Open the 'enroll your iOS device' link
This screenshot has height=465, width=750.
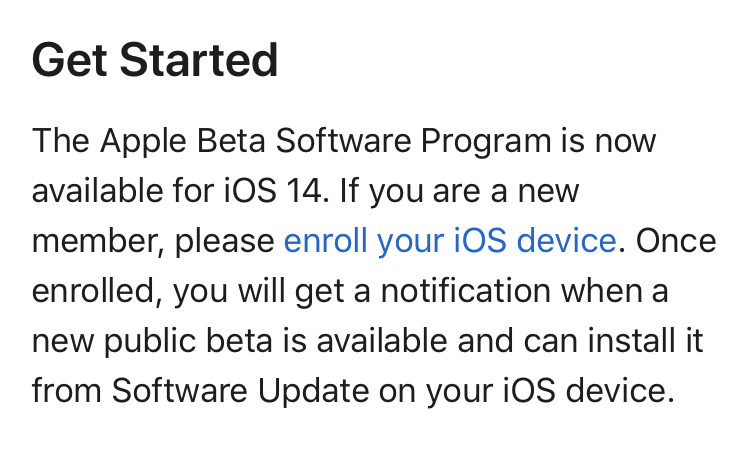(450, 241)
